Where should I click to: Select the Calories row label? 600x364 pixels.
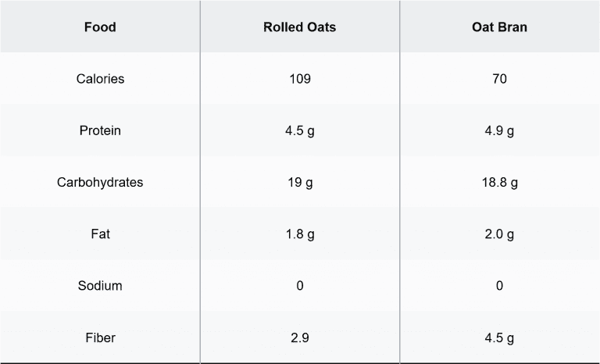(x=100, y=79)
